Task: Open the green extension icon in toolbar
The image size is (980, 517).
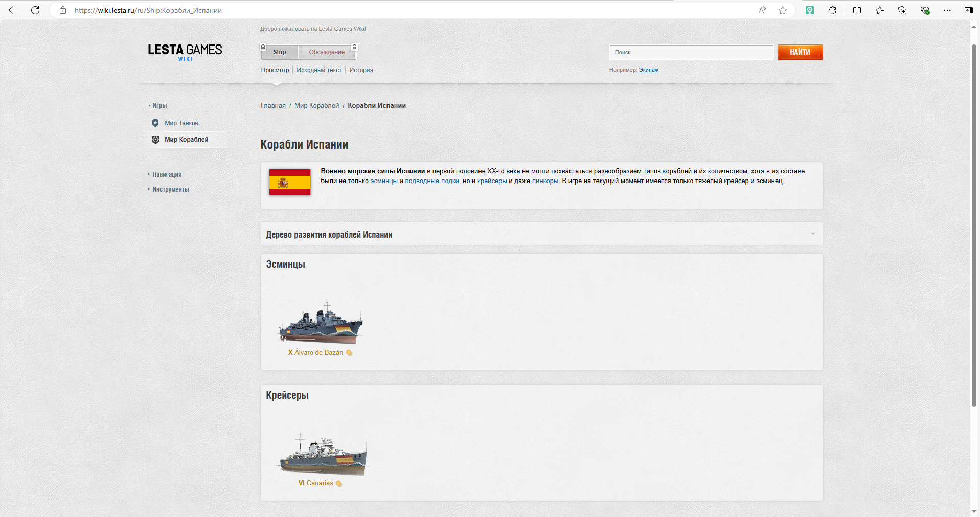Action: click(x=810, y=10)
